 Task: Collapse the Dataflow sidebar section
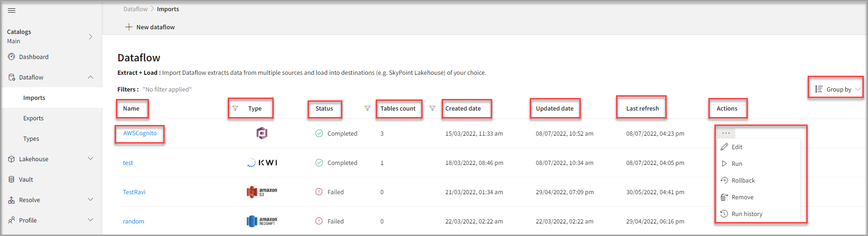pos(90,77)
